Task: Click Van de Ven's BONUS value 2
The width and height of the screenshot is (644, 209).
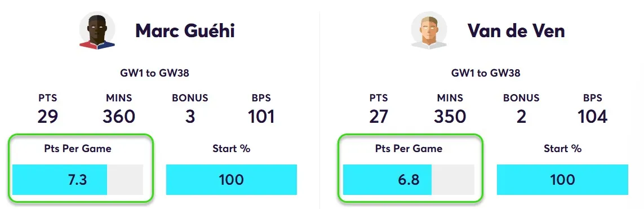Action: pos(521,117)
